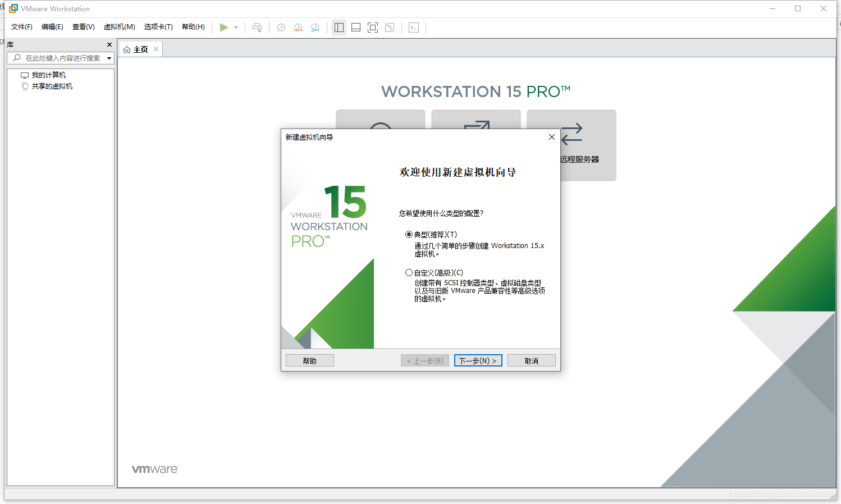Viewport: 841px width, 504px height.
Task: Open the power options dropdown arrow
Action: pyautogui.click(x=236, y=28)
